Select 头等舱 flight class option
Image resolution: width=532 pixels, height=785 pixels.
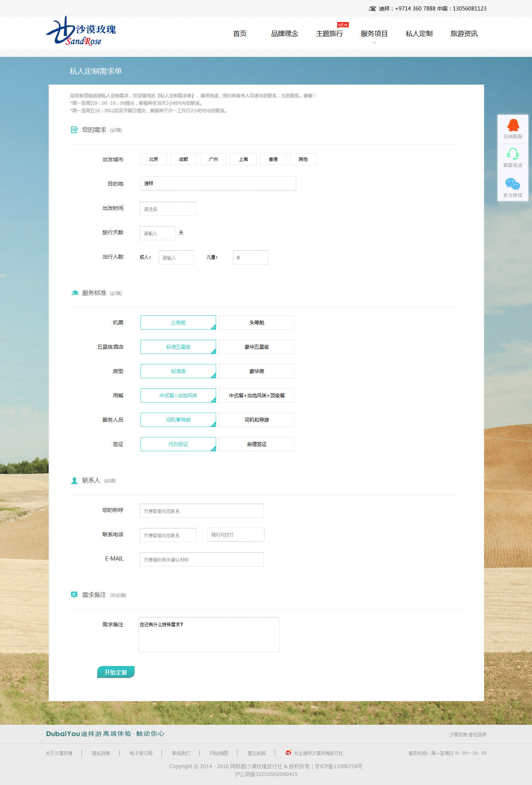point(256,323)
